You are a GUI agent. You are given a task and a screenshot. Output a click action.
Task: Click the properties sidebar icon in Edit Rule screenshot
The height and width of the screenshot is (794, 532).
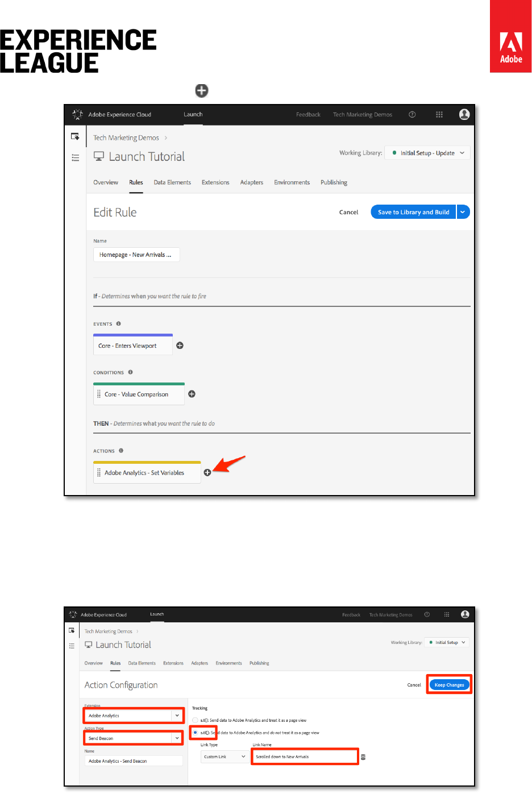point(75,136)
